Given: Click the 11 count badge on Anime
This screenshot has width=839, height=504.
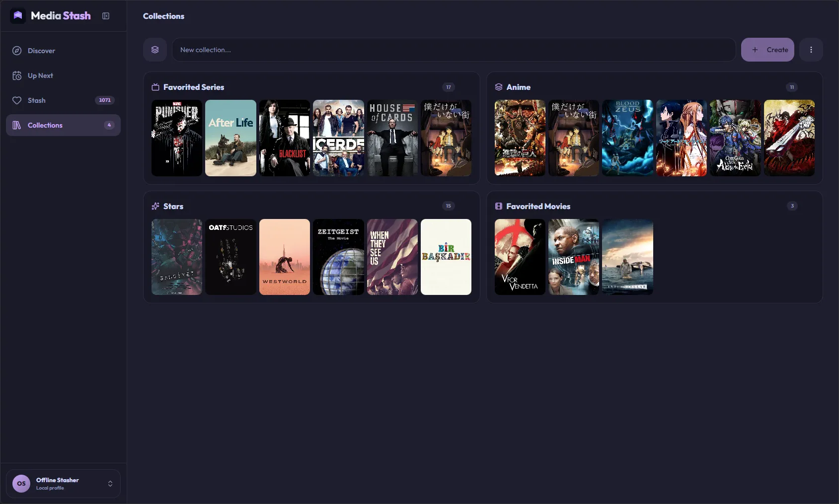Looking at the screenshot, I should click(792, 87).
